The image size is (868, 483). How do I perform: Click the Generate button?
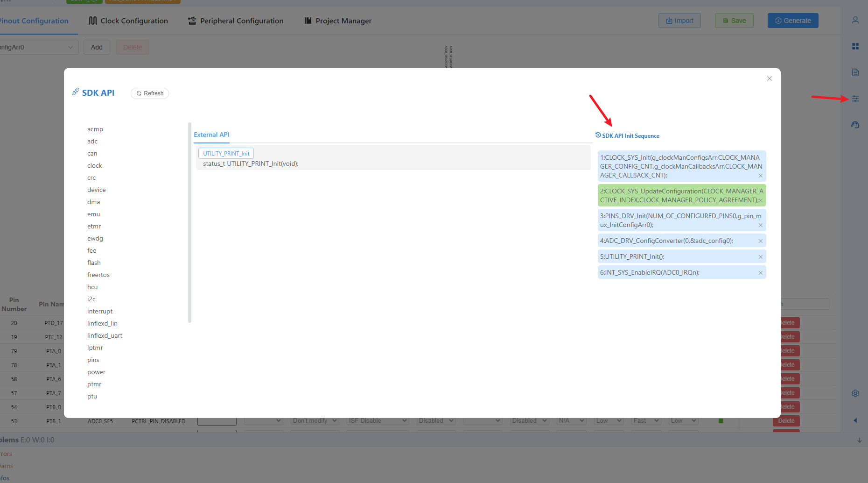click(x=792, y=21)
